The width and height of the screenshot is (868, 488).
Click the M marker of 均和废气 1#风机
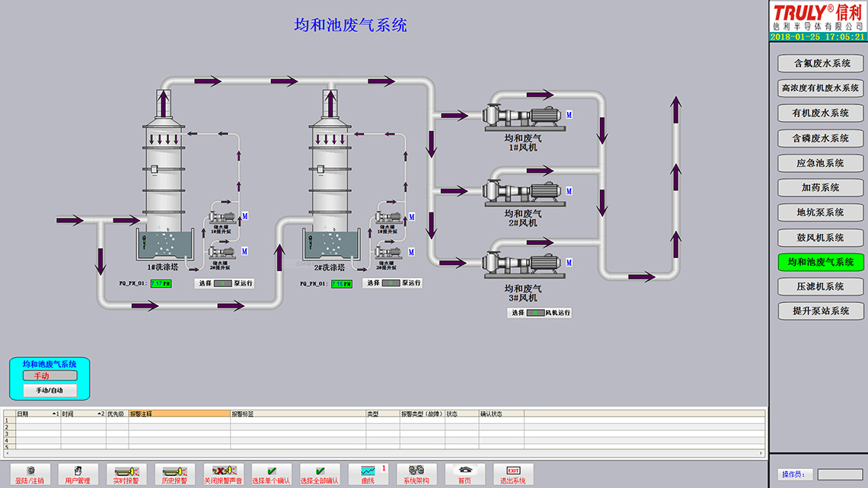click(569, 115)
